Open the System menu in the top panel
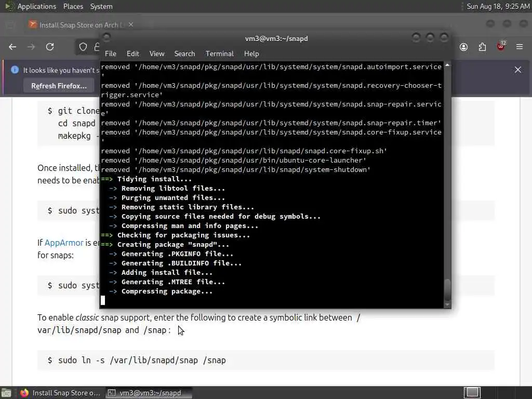 click(101, 6)
